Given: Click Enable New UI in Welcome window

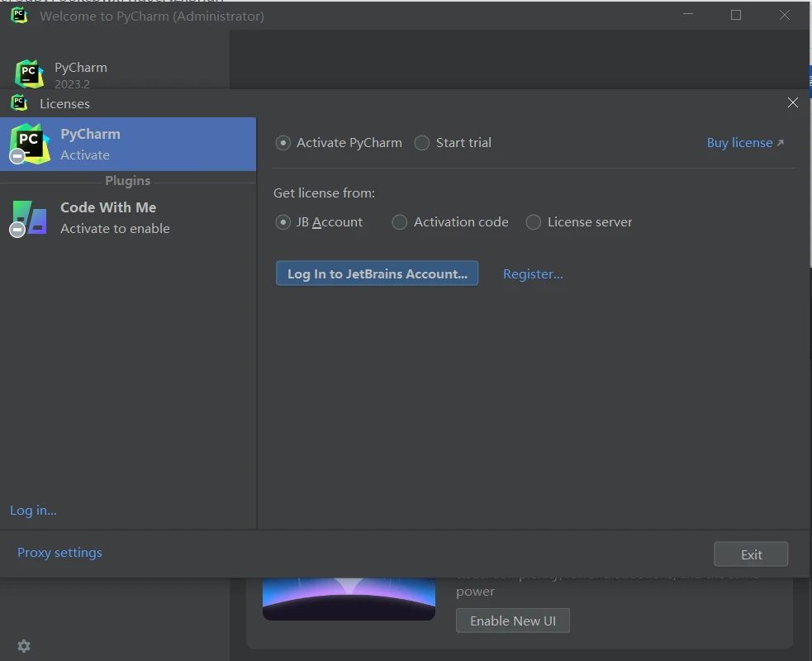Looking at the screenshot, I should pos(513,621).
